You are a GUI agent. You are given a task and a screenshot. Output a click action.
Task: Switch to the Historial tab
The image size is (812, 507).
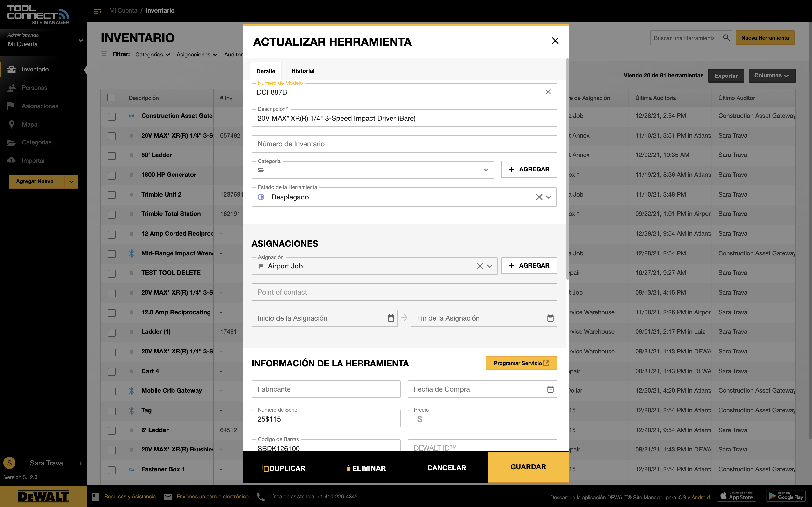(x=303, y=71)
